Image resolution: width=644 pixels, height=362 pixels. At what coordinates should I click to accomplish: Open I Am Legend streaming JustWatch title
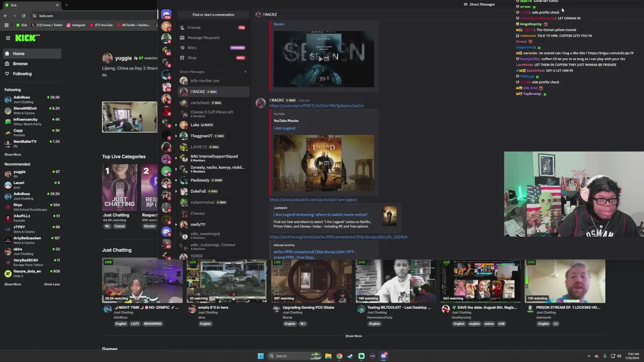[x=320, y=215]
